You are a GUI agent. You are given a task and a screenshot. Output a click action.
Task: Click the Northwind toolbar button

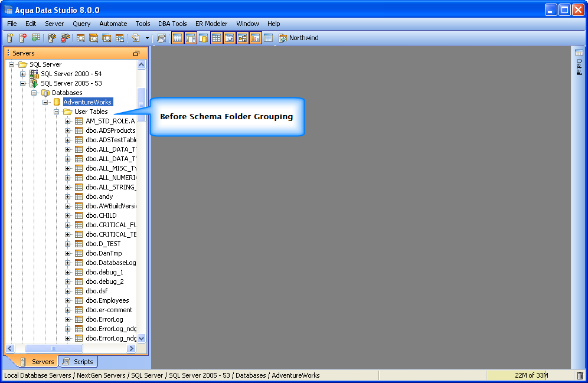[299, 38]
